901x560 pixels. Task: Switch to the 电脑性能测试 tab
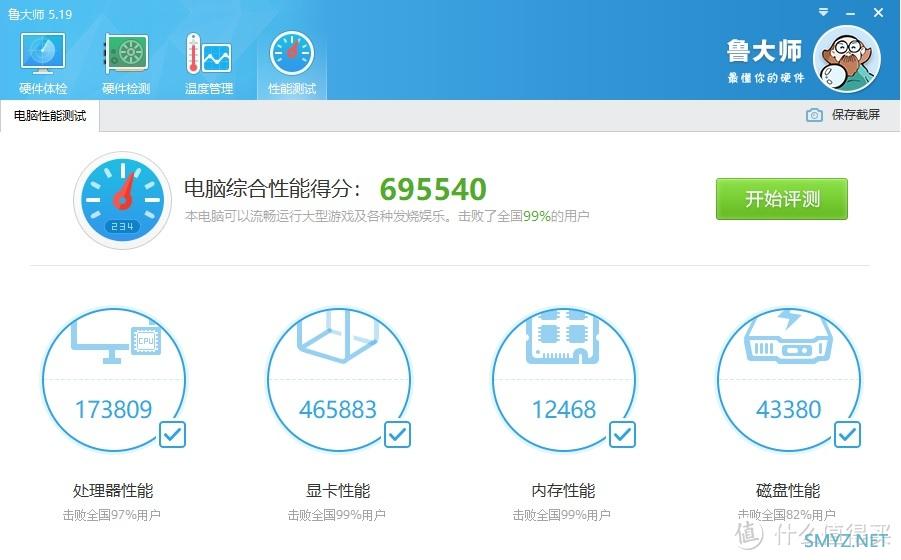coord(50,115)
